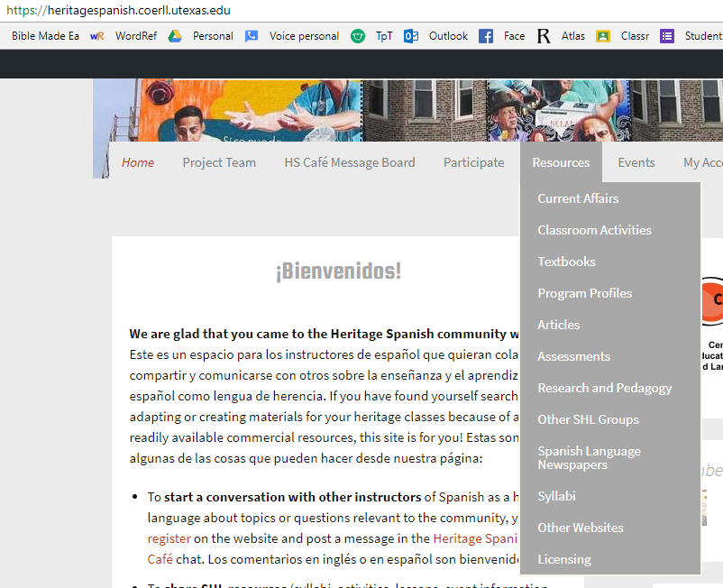Select the Participate menu item

(x=473, y=162)
